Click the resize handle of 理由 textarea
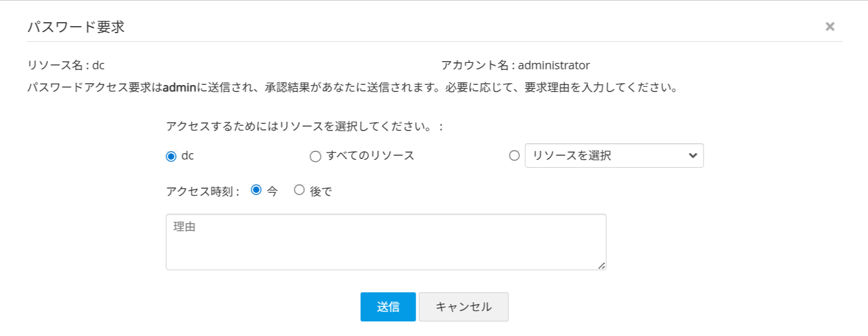This screenshot has height=336, width=868. (x=602, y=266)
